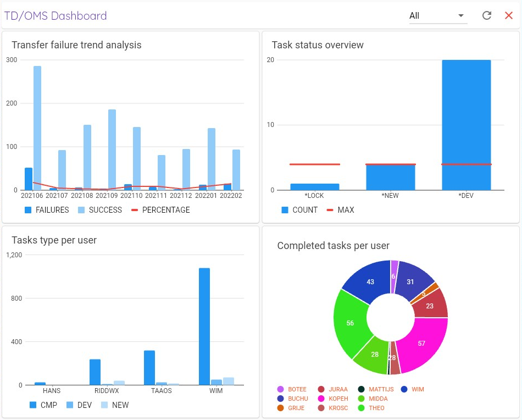Click the COUNT legend blue square
Screen dimensions: 522x420
tap(285, 210)
